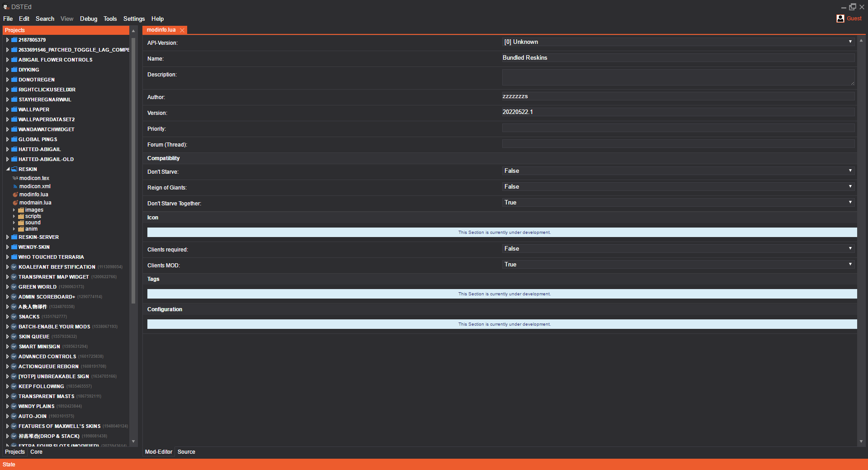This screenshot has width=868, height=470.
Task: Open the File menu
Action: tap(8, 19)
